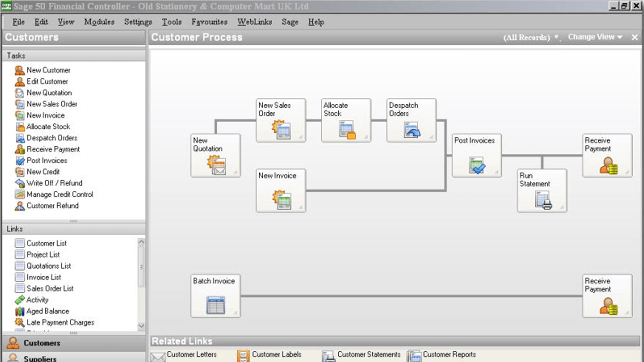Click the Links list scroll up arrow

point(141,242)
